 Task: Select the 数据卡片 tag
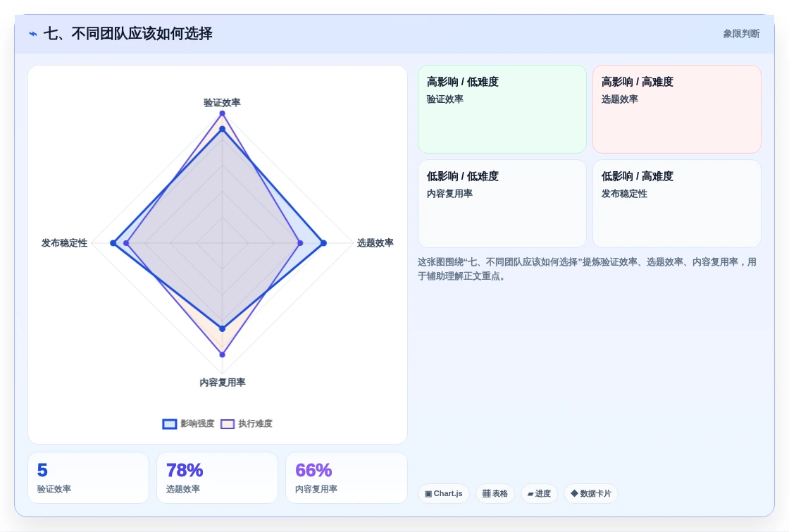coord(591,494)
